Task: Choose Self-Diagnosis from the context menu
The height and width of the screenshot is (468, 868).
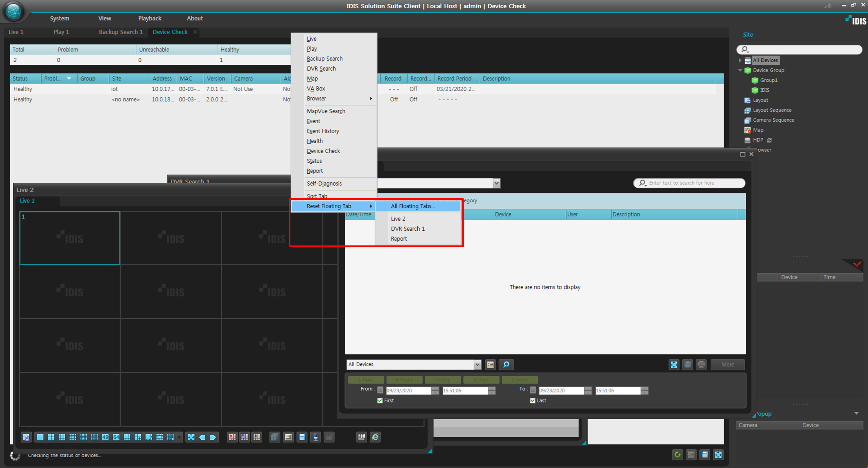Action: coord(324,183)
